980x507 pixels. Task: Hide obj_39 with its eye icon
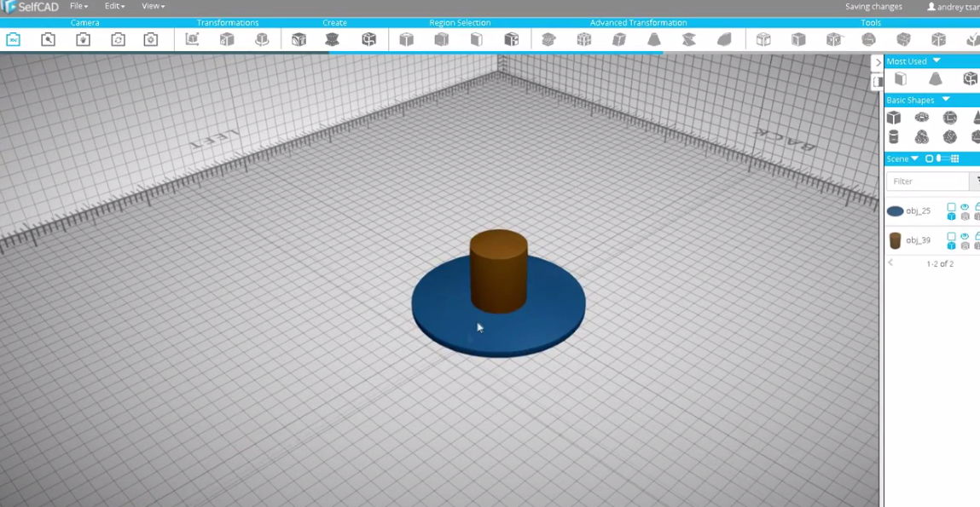pyautogui.click(x=965, y=236)
